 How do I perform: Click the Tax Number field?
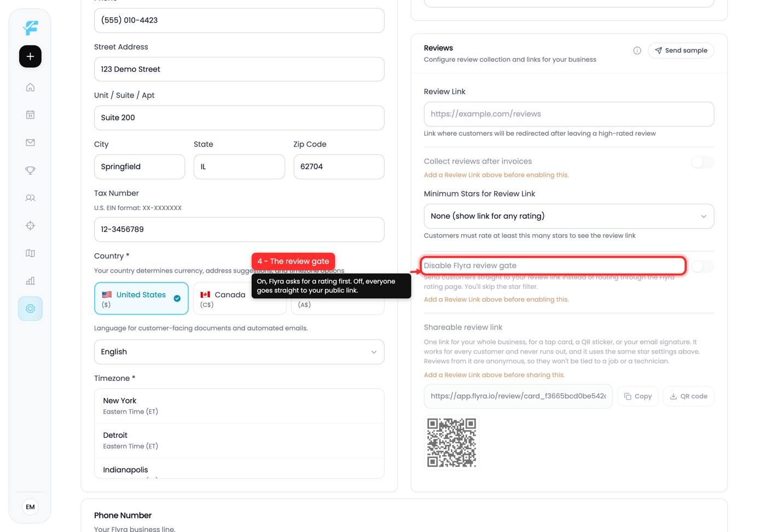pos(239,230)
